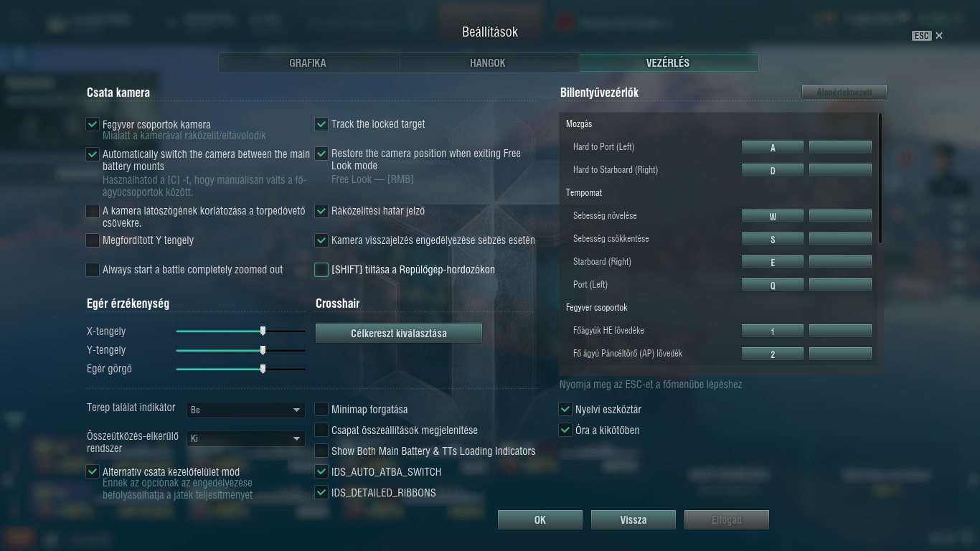980x551 pixels.
Task: Enable Minimap forgatása option
Action: click(x=321, y=410)
